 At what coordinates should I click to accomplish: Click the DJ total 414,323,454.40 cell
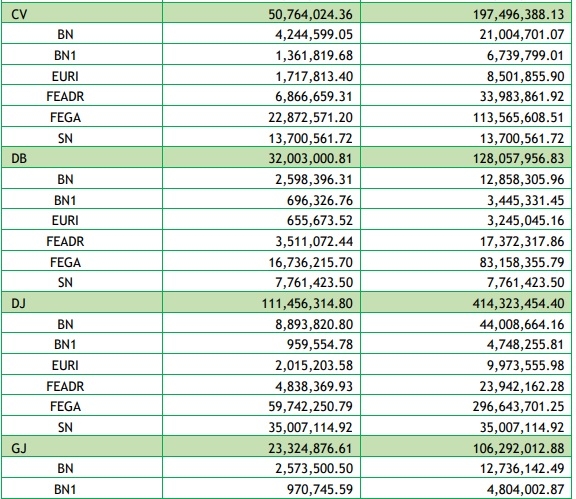(467, 303)
